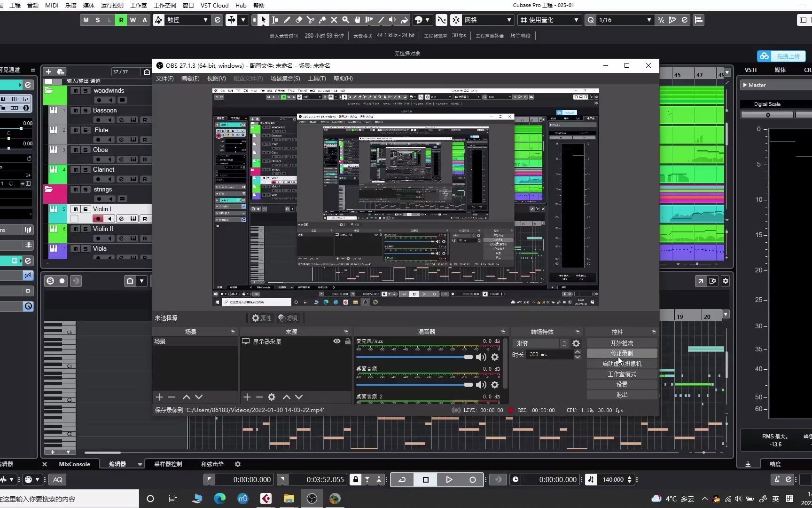Image resolution: width=812 pixels, height=508 pixels.
Task: Select the Play speaker tool
Action: pyautogui.click(x=392, y=20)
